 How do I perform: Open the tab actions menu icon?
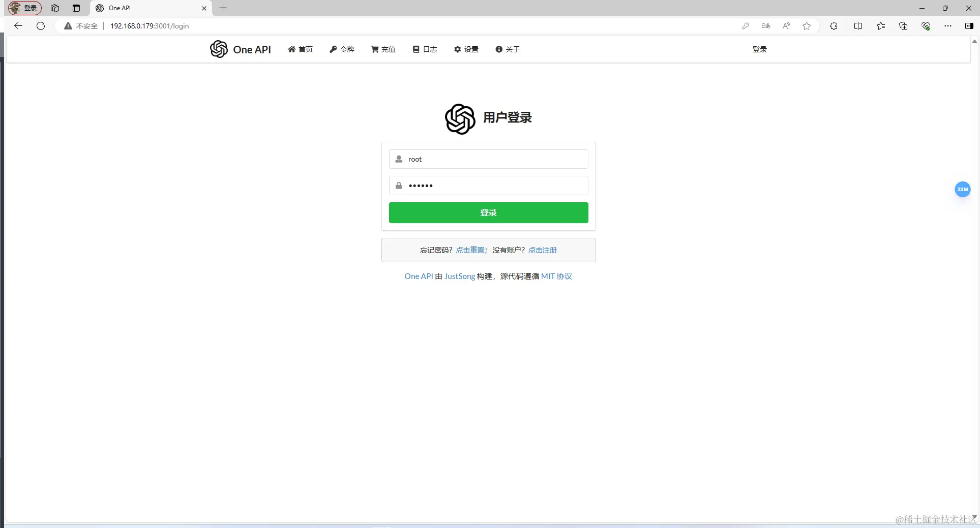coord(76,8)
